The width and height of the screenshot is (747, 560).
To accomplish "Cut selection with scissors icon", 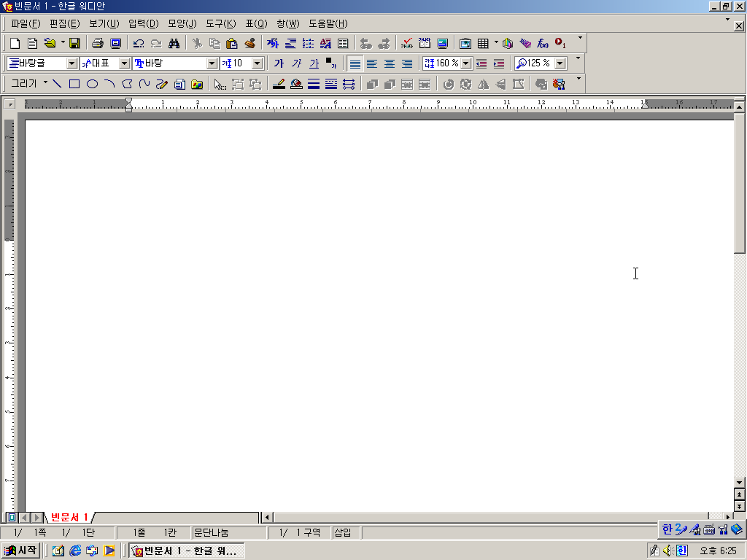I will pyautogui.click(x=197, y=43).
